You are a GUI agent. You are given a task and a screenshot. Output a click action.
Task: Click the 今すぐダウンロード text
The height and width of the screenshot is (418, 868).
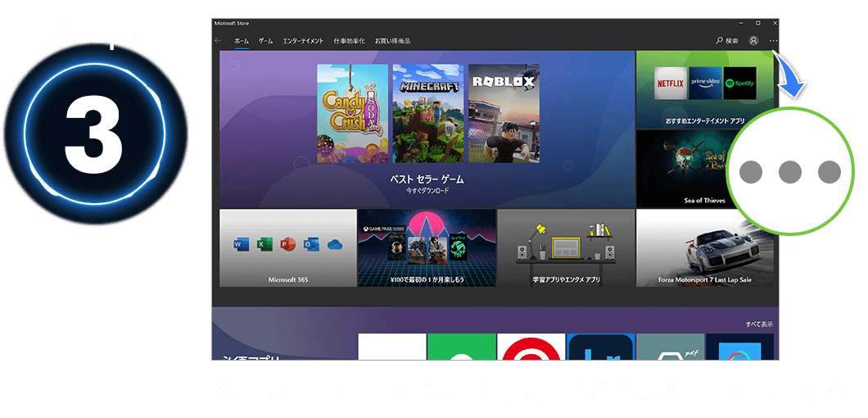427,190
